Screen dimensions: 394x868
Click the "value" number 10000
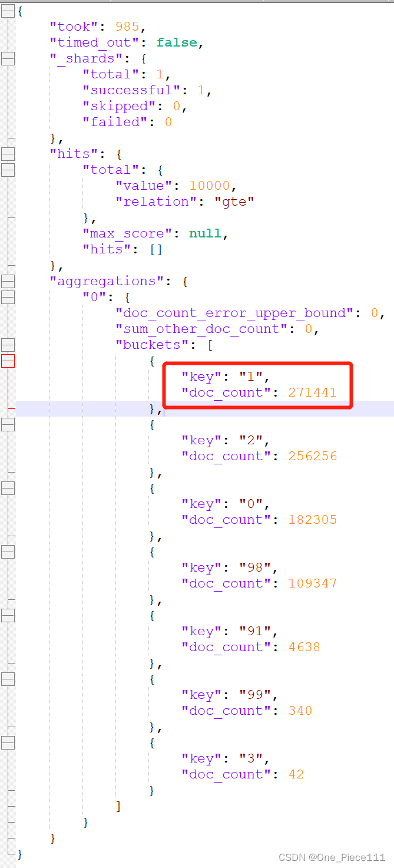(209, 186)
